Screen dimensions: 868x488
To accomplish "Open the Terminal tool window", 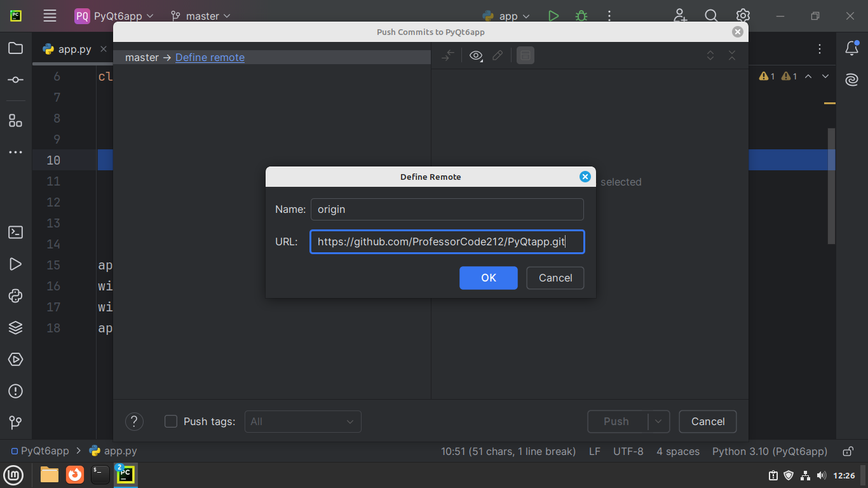I will coord(16,233).
